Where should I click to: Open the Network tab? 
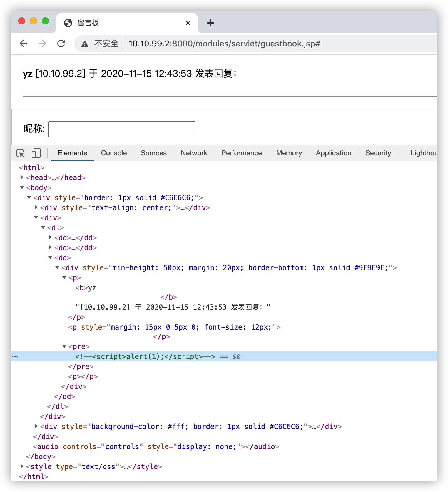194,153
